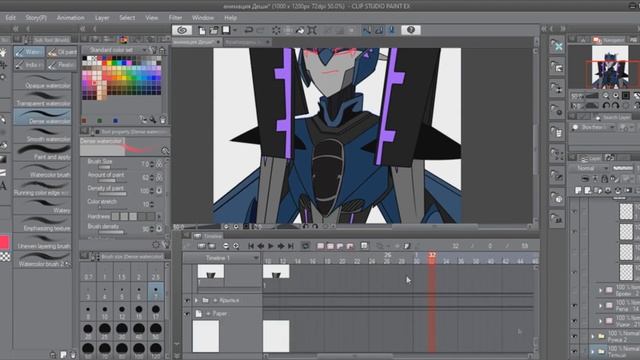Toggle eye of bottom selected layer folder
Viewport: 640px width, 360px height.
coord(574,351)
